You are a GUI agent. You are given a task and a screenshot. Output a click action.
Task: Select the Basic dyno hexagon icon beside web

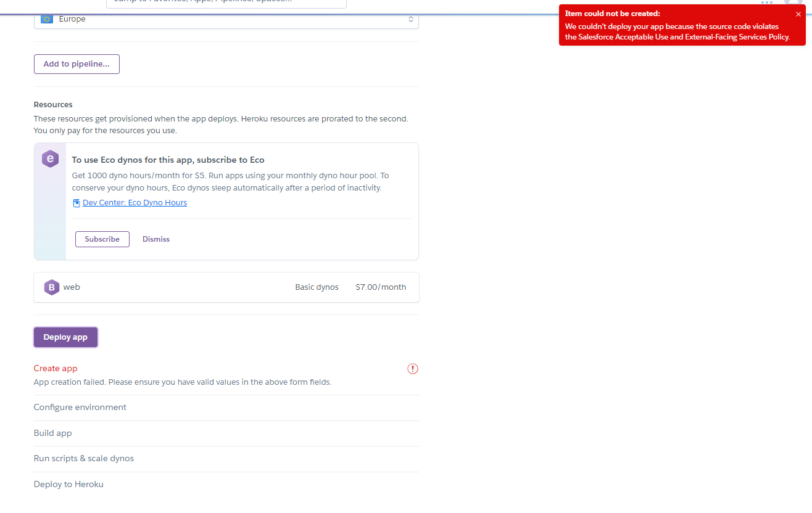[52, 287]
